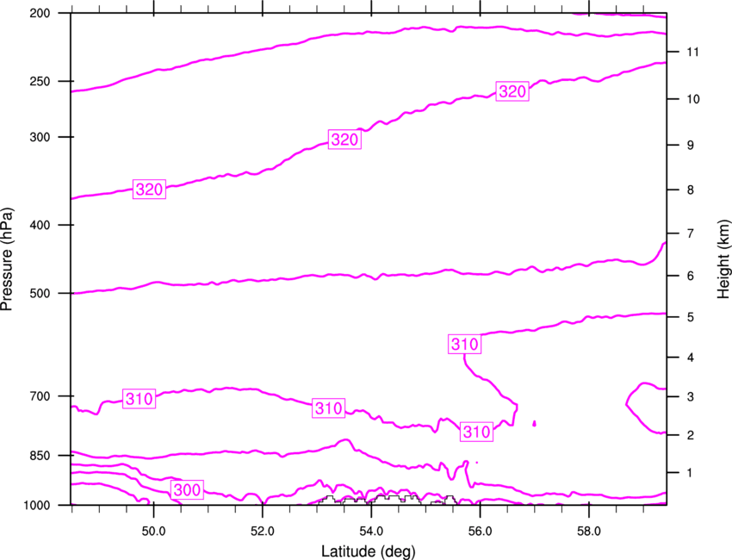Click the Latitude (deg) axis title
The width and height of the screenshot is (732, 560).
coord(368,551)
